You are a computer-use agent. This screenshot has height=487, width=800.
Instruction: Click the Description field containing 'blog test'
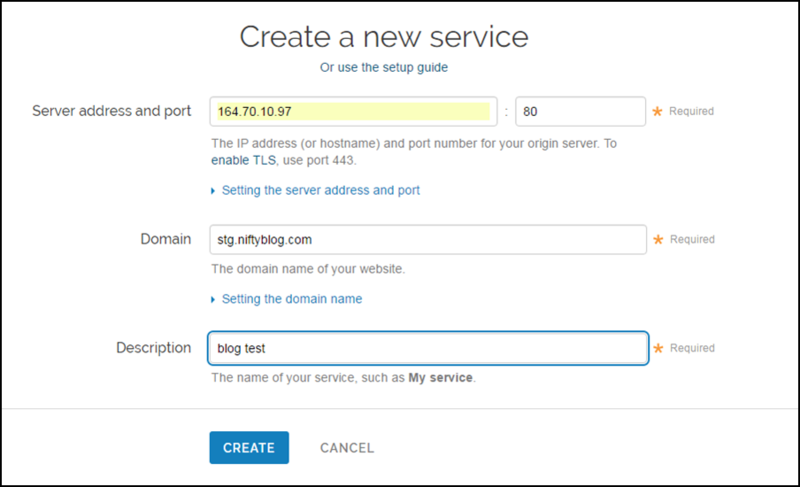[x=428, y=348]
